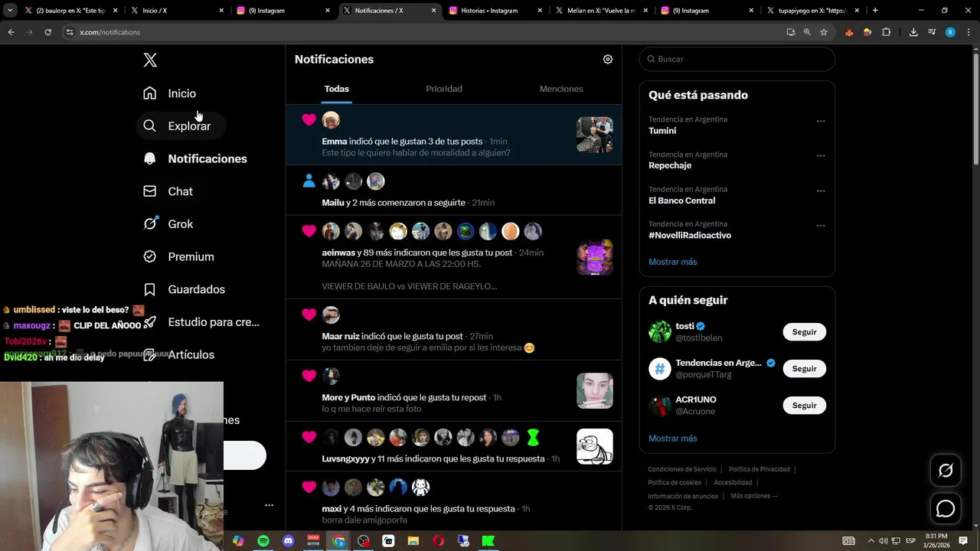The image size is (980, 551).
Task: Click browser back arrow
Action: click(11, 32)
